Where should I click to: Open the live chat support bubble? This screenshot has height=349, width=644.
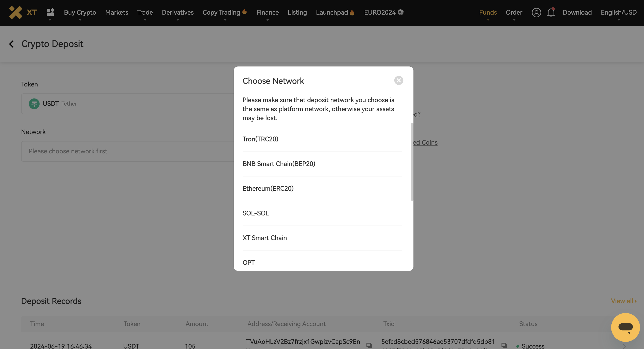(625, 327)
